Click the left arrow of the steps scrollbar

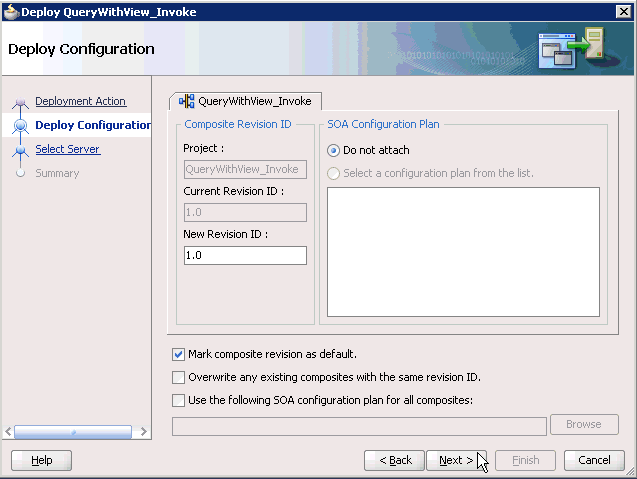pyautogui.click(x=8, y=431)
